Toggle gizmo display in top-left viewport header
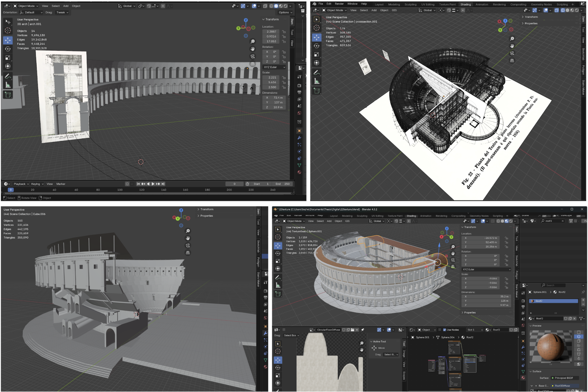 [243, 6]
